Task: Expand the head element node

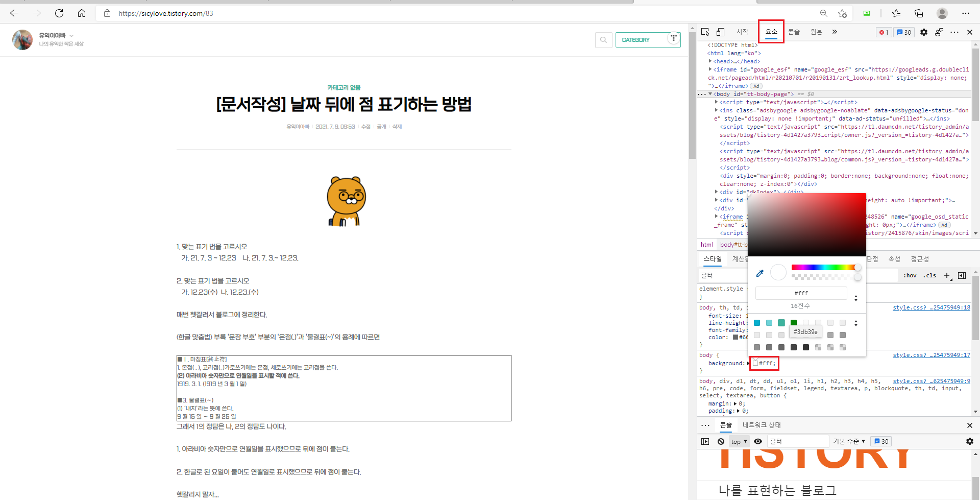Action: [x=710, y=61]
